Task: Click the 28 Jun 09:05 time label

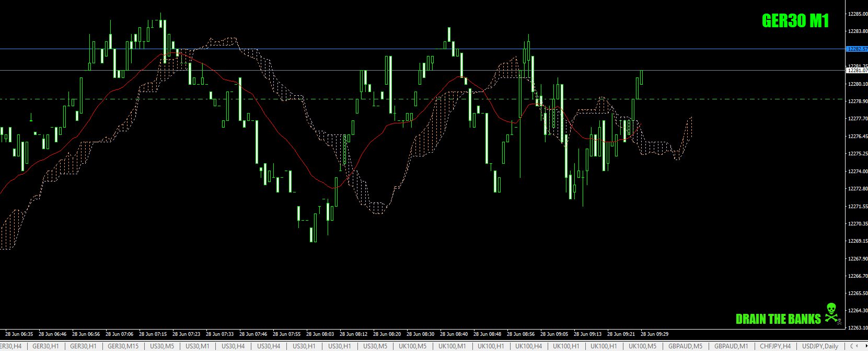Action: coord(554,334)
